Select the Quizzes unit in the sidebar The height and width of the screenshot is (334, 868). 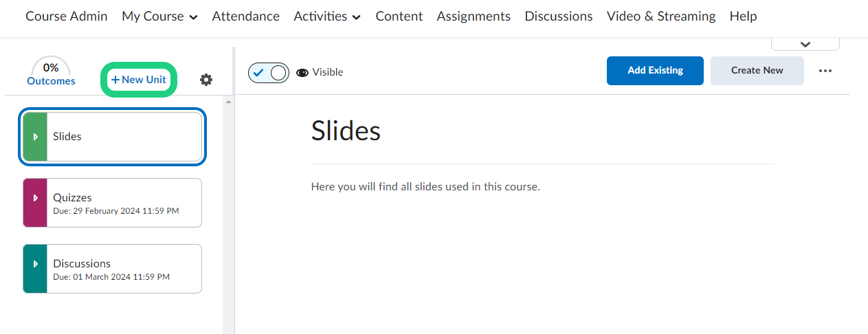pyautogui.click(x=124, y=203)
